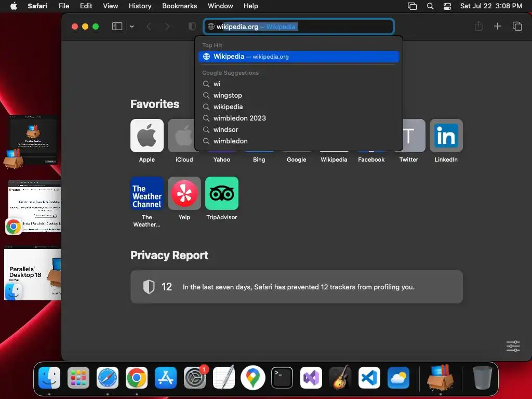Screen dimensions: 532x399
Task: Open the Trash in the Dock
Action: pyautogui.click(x=483, y=378)
